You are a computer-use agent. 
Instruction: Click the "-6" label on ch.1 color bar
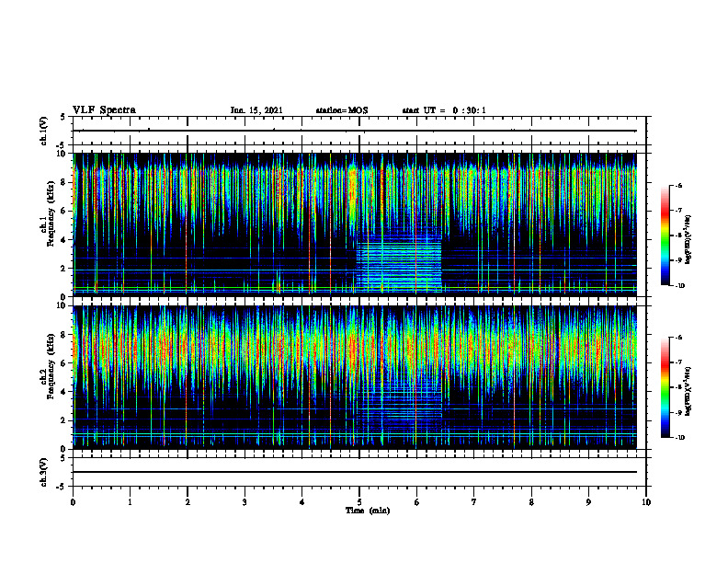click(678, 186)
